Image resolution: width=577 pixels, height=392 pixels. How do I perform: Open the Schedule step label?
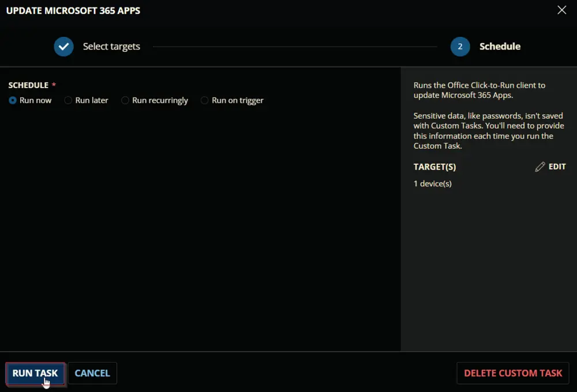coord(500,46)
